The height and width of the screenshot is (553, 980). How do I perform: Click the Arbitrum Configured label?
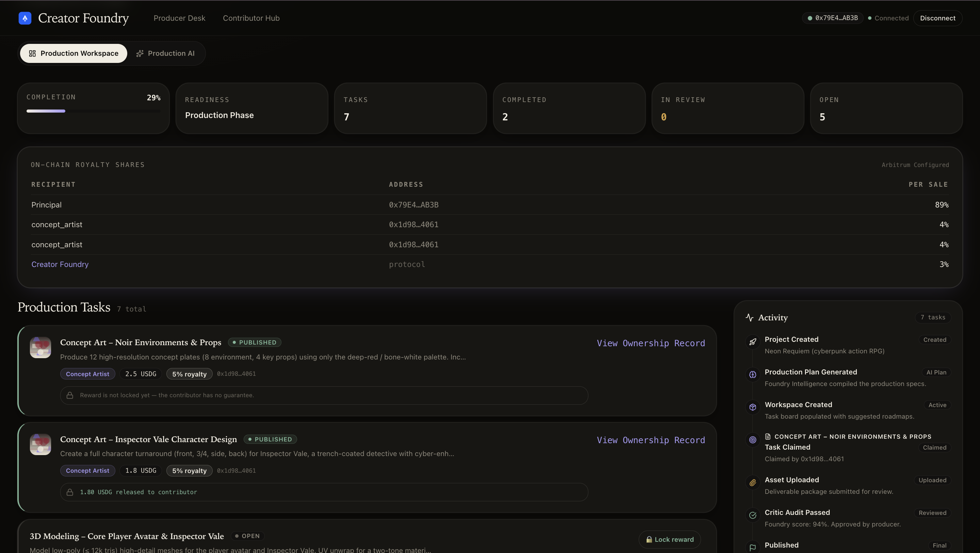(915, 165)
